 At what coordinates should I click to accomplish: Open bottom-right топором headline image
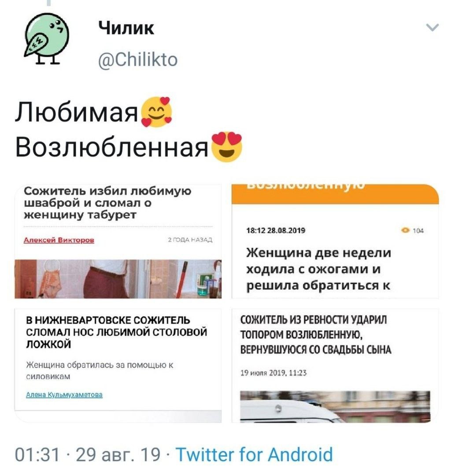point(335,365)
